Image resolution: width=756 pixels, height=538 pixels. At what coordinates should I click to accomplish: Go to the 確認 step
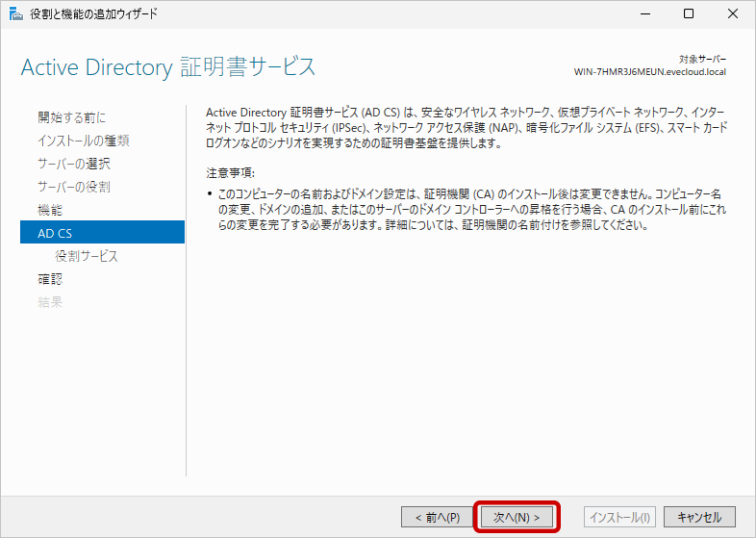[x=50, y=279]
